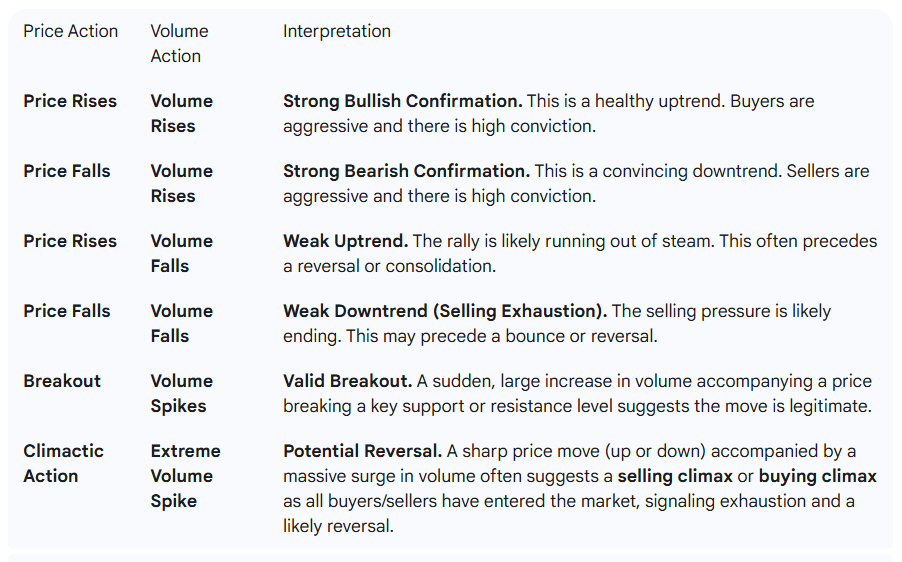The height and width of the screenshot is (562, 902).
Task: Click the bold "Strong Bearish Confirmation" text
Action: [406, 171]
